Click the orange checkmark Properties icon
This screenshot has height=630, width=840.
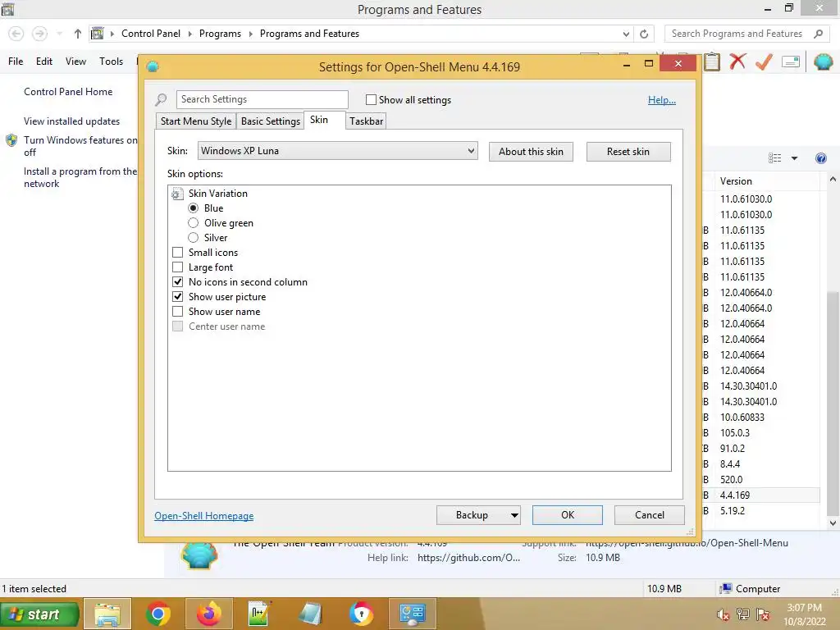pos(764,62)
